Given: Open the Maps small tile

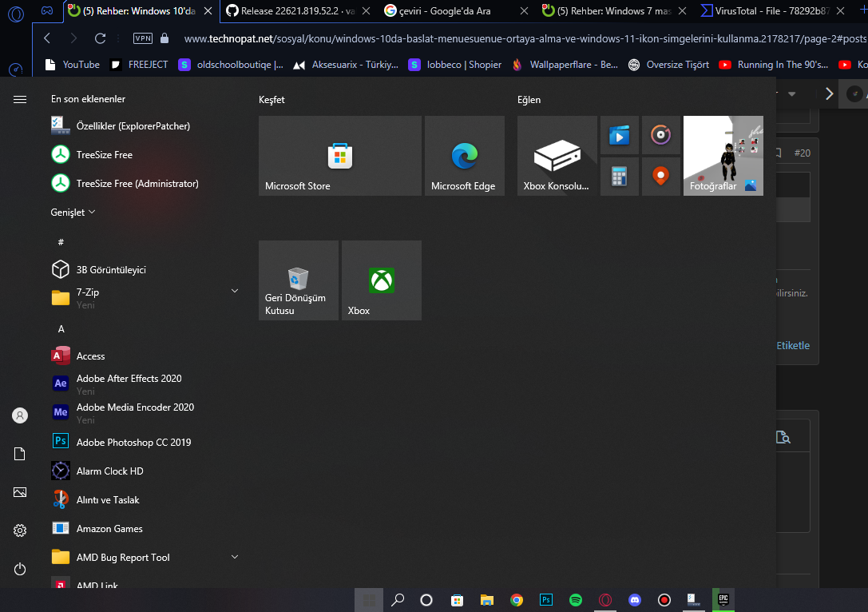Looking at the screenshot, I should (661, 177).
